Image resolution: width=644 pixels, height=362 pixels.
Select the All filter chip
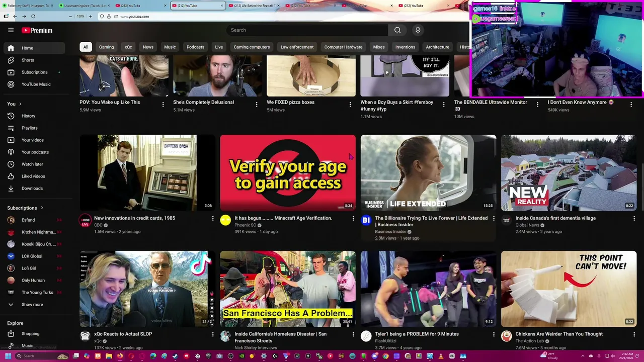[x=86, y=47]
